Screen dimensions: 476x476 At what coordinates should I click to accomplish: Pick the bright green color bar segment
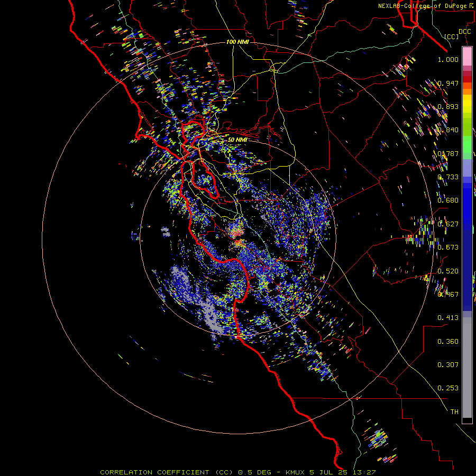coord(467,144)
